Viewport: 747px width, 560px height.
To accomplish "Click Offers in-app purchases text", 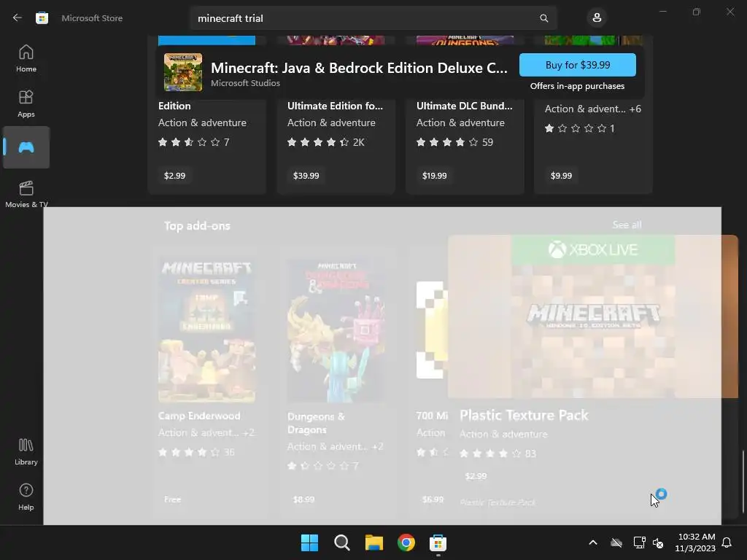I will click(578, 86).
